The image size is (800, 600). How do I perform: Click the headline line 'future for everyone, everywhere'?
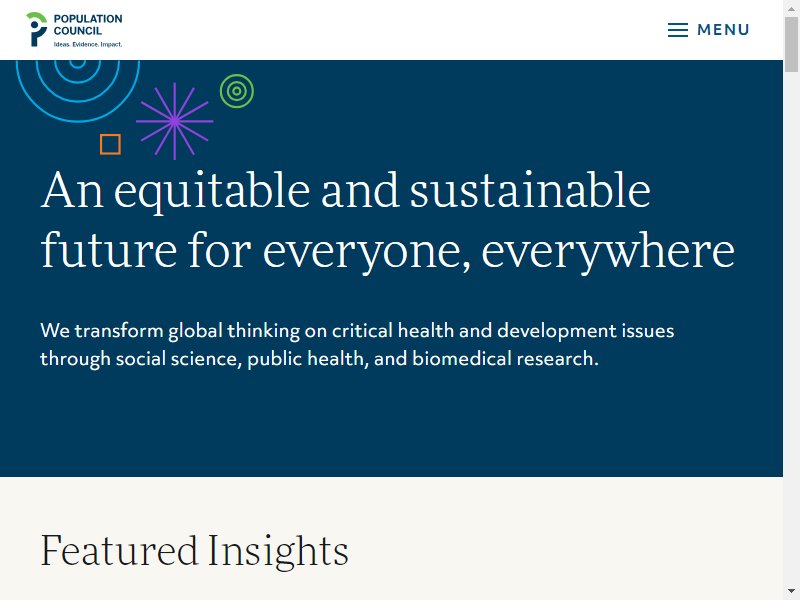(x=388, y=251)
